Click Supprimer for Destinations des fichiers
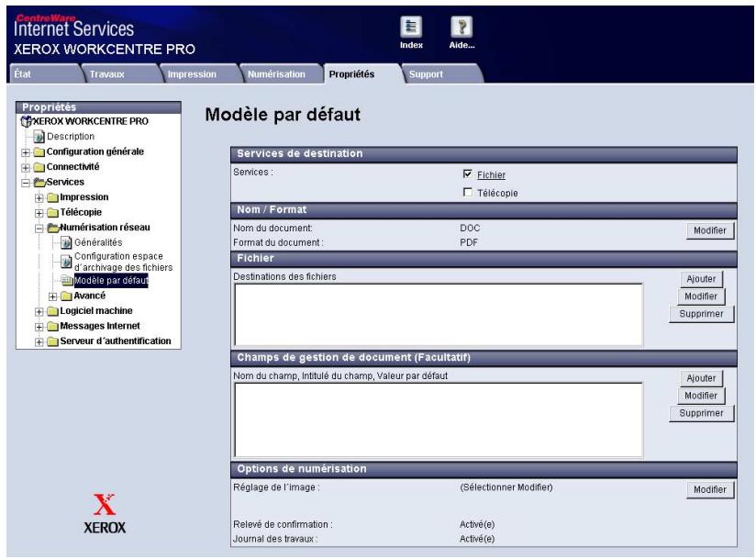This screenshot has height=559, width=756. 701,314
